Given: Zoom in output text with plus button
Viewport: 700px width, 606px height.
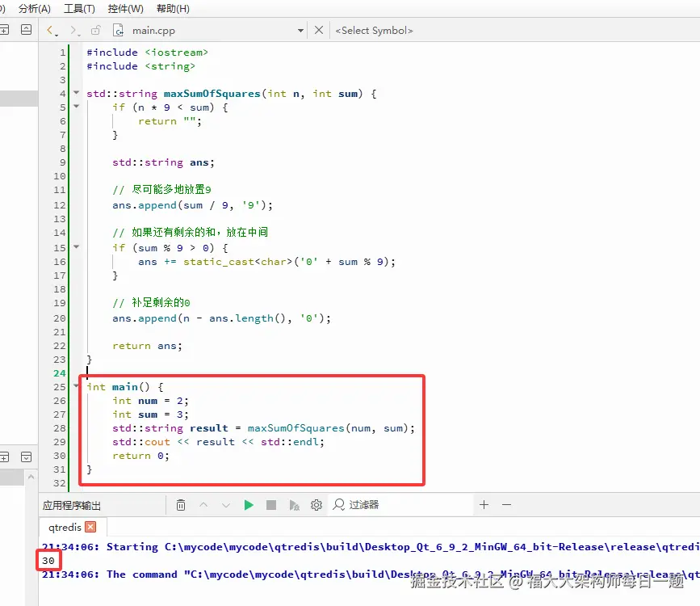Looking at the screenshot, I should point(484,504).
